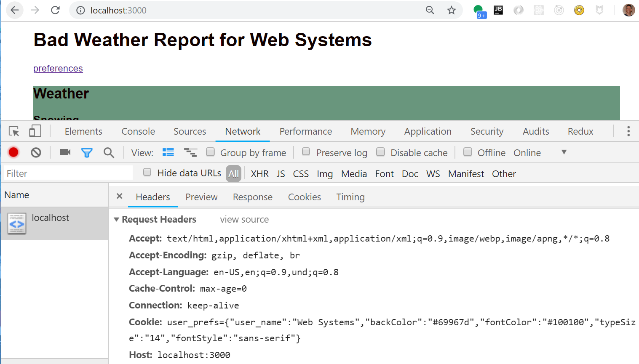Click the preferences link
The image size is (639, 364).
click(x=58, y=69)
